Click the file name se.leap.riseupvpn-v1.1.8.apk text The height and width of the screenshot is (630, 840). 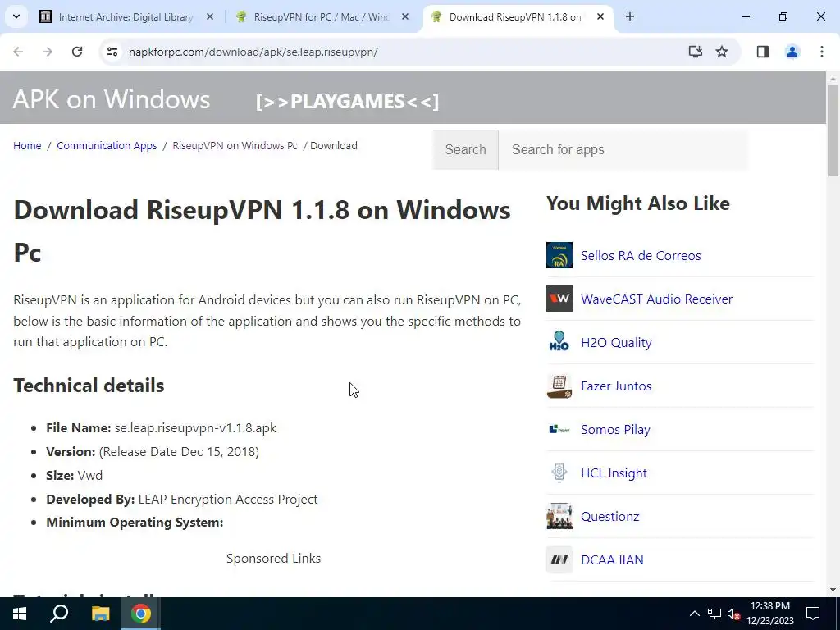195,428
